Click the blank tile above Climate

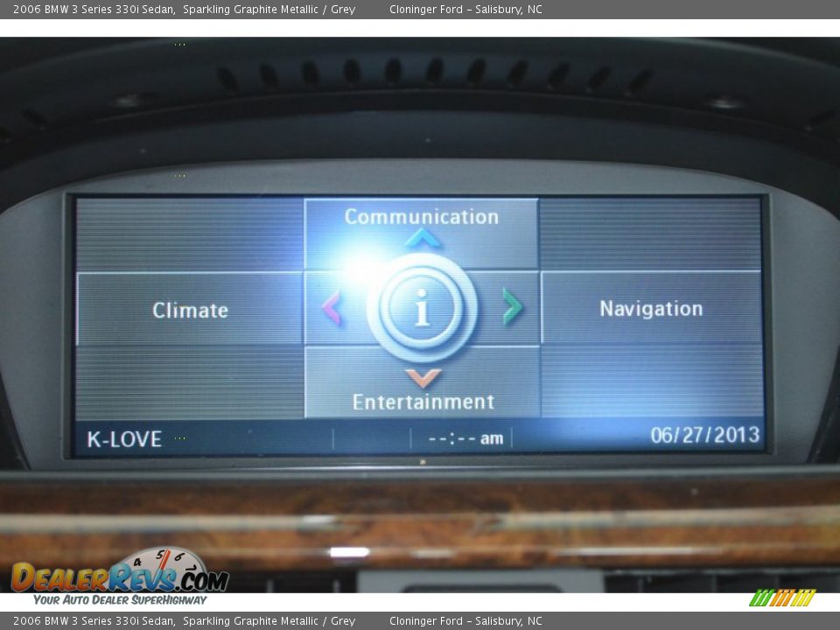pyautogui.click(x=190, y=234)
